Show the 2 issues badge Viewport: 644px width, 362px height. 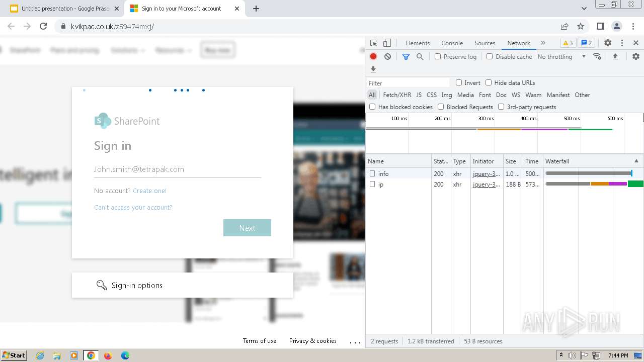point(587,43)
